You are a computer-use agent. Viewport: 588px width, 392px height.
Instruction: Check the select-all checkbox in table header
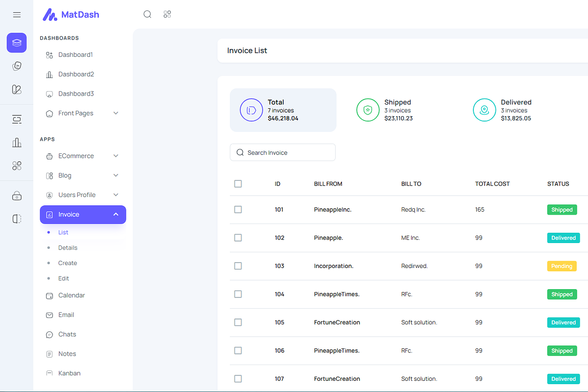pos(238,184)
